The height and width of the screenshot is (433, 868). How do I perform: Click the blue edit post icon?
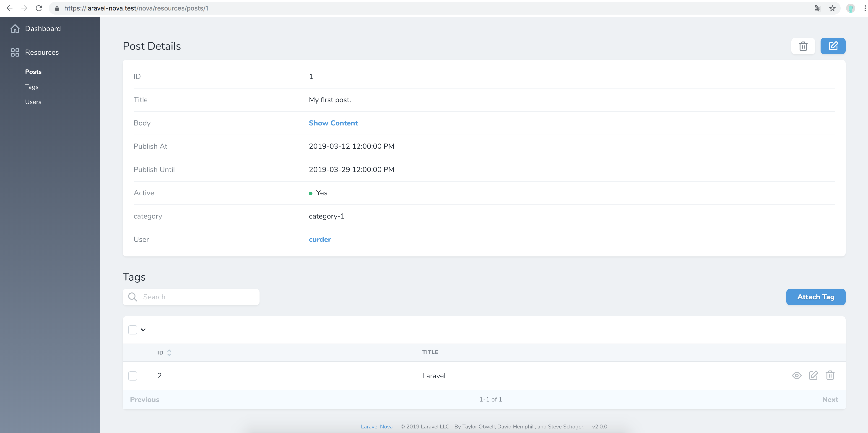pos(833,46)
